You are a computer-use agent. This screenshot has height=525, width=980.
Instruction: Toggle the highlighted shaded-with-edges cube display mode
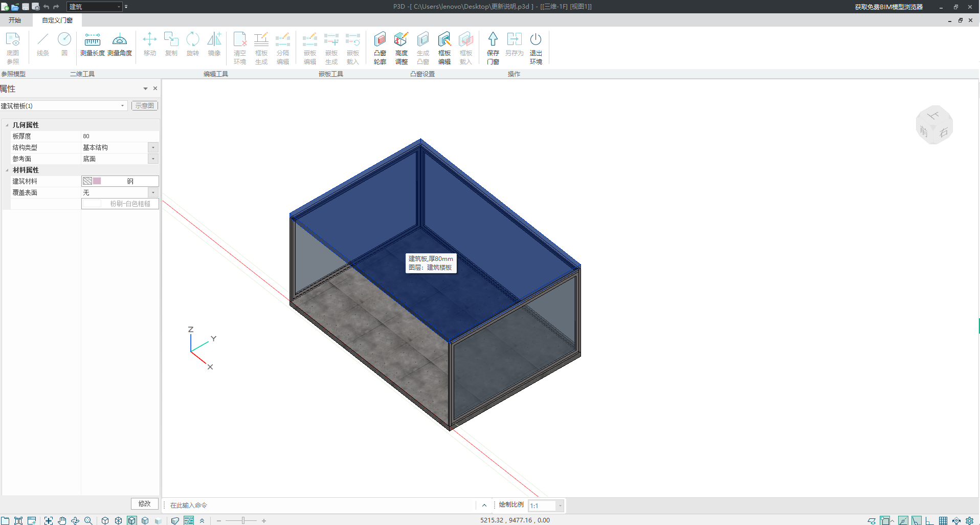click(132, 520)
